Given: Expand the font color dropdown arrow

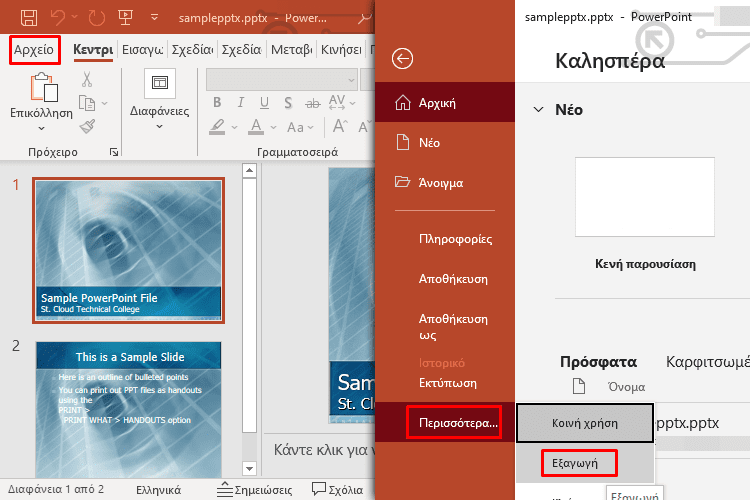Looking at the screenshot, I should tap(274, 127).
